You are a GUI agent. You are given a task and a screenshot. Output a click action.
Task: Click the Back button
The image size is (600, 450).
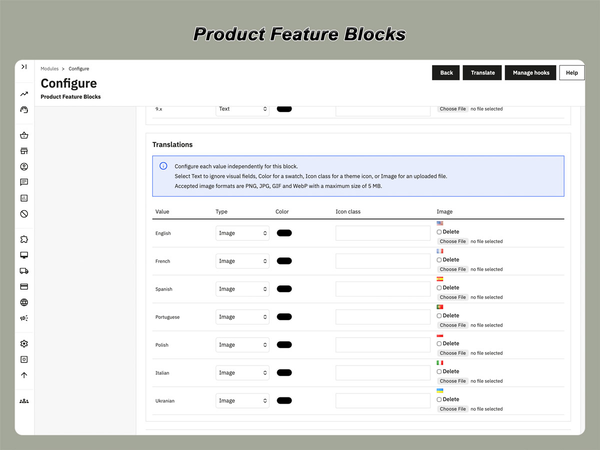[x=446, y=73]
